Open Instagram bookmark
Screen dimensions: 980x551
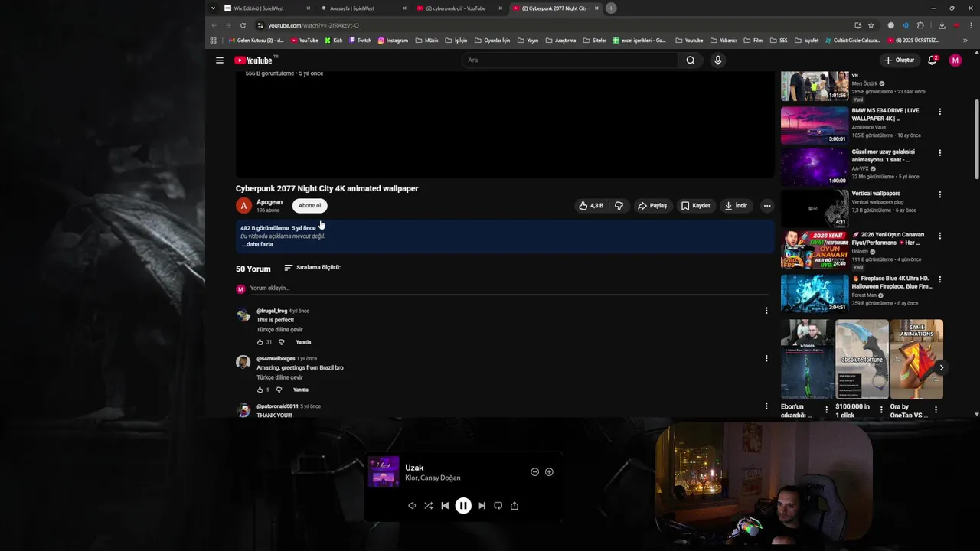point(393,41)
